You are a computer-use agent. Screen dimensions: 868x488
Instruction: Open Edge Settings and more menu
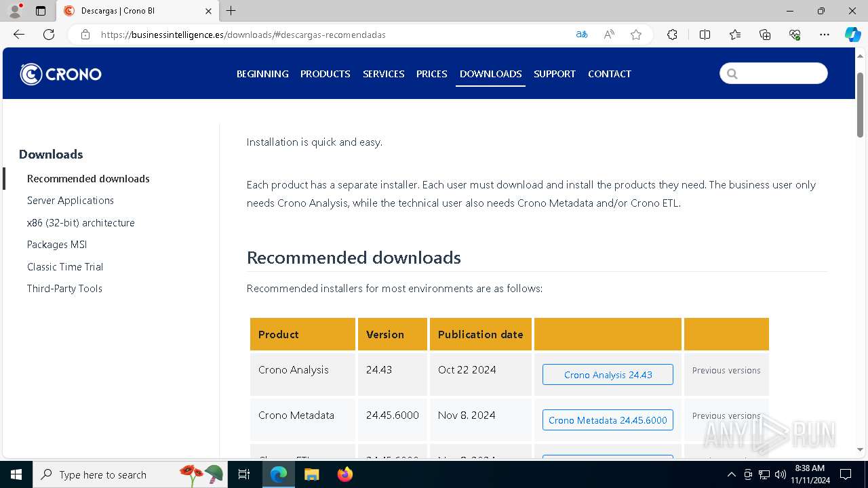pyautogui.click(x=825, y=35)
